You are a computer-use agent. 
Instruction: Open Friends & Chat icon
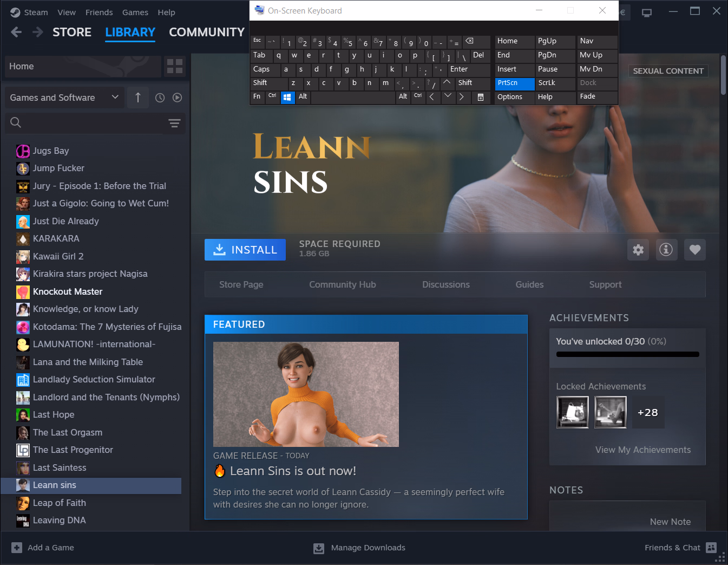point(711,548)
